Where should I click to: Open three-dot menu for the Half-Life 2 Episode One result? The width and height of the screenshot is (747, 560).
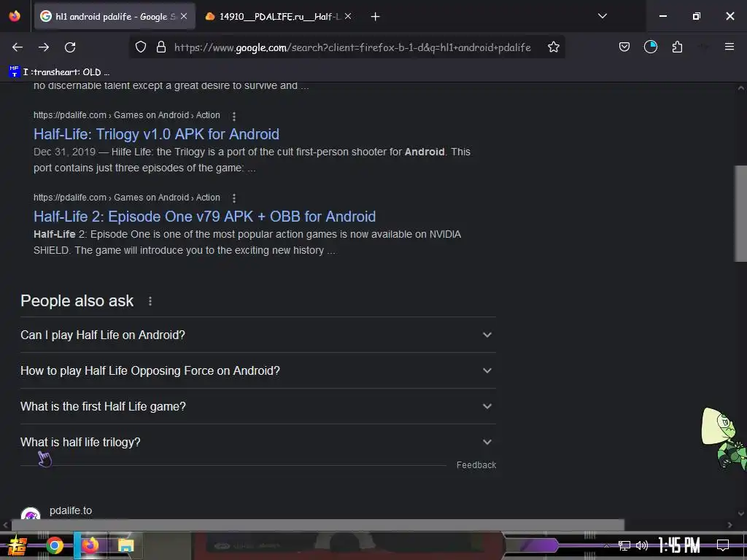pos(234,198)
